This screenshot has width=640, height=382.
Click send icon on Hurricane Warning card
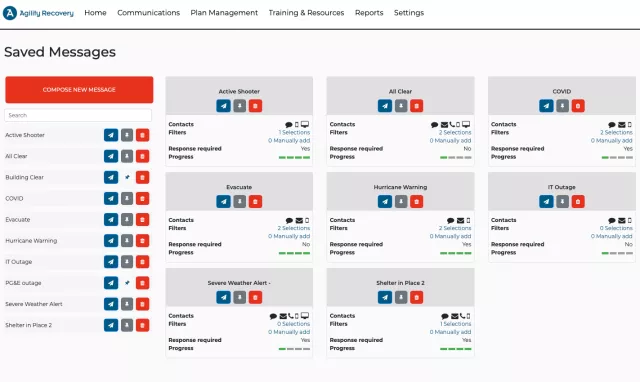[x=384, y=202]
